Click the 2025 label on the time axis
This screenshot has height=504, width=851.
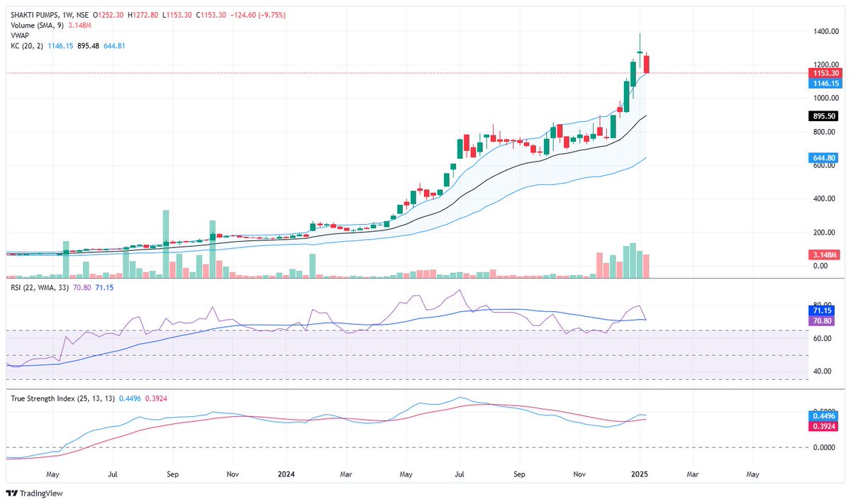(x=640, y=473)
